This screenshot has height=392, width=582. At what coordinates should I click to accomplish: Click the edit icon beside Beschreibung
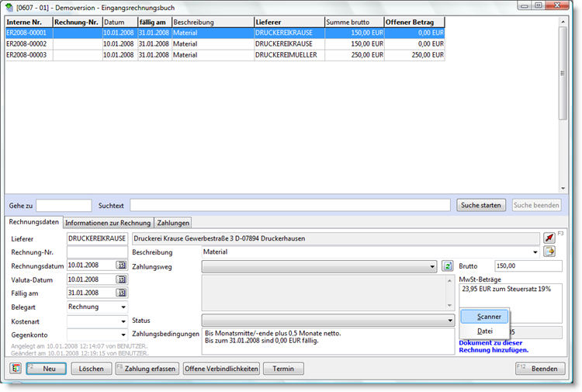[549, 252]
